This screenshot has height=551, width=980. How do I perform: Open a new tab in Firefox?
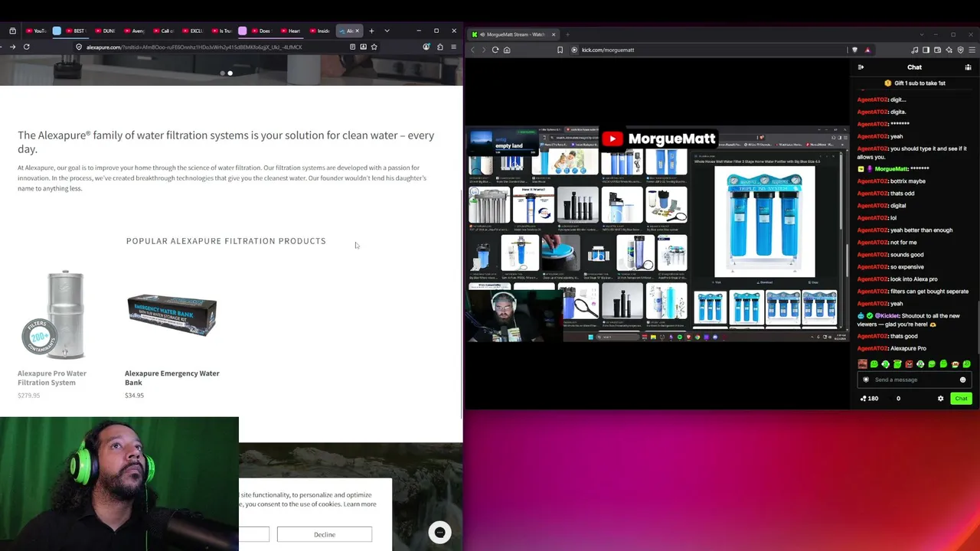tap(371, 31)
